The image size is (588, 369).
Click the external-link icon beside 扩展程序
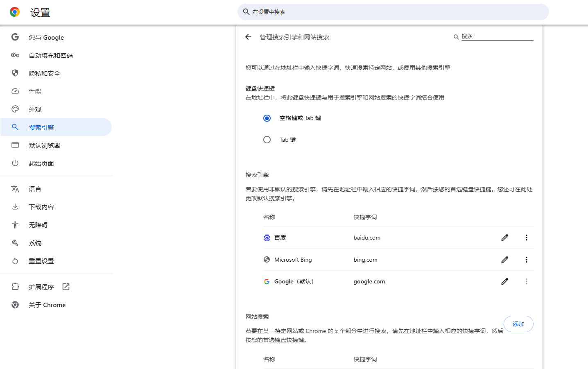click(x=66, y=287)
